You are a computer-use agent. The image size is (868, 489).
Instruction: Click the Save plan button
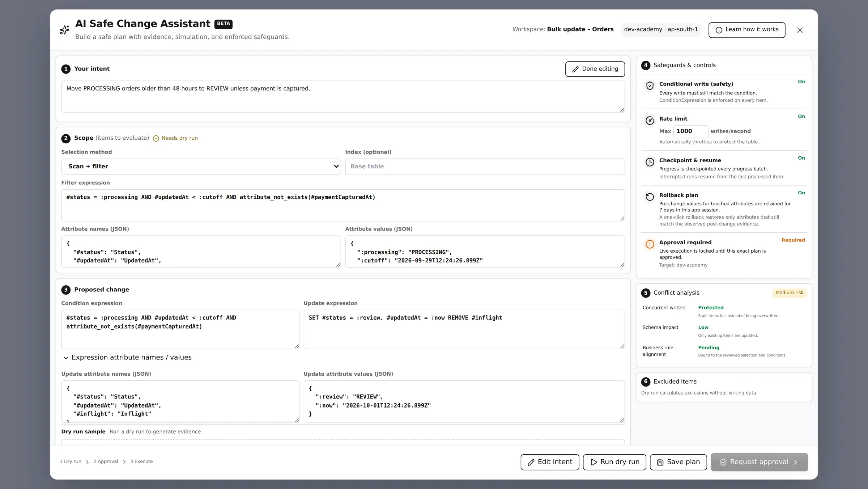coord(678,462)
